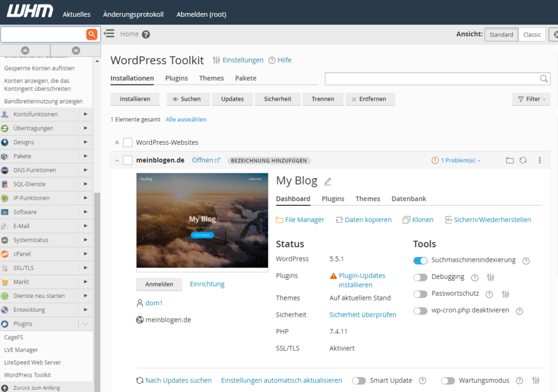Click the Kontofunktionen sidebar icon
Screen dimensions: 558x392
click(4, 114)
